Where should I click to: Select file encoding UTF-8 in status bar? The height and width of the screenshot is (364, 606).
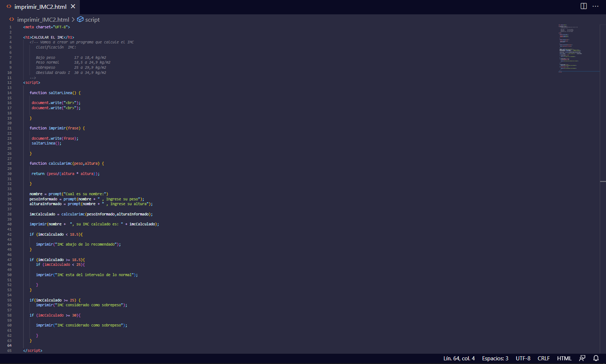click(523, 358)
